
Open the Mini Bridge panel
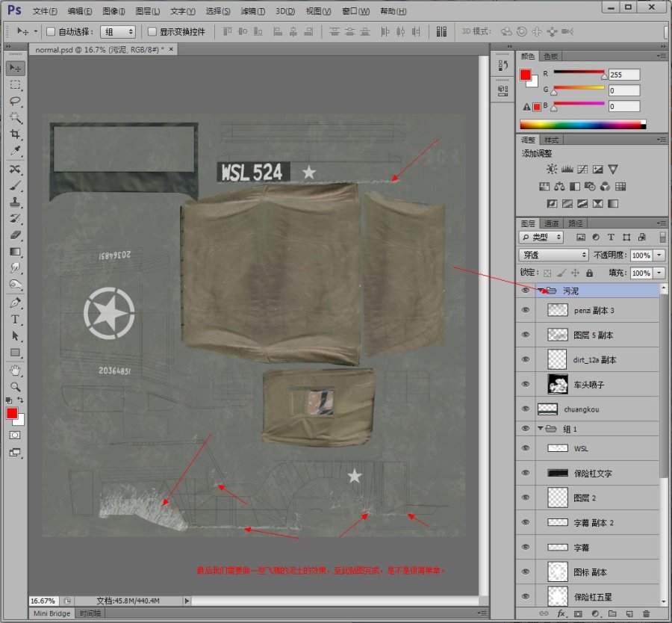52,613
